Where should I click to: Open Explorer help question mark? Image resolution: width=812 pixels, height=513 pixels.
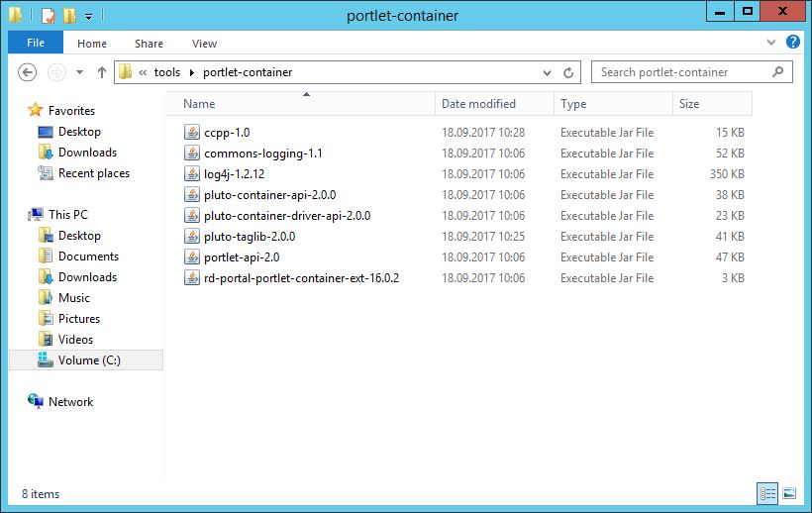pyautogui.click(x=793, y=42)
